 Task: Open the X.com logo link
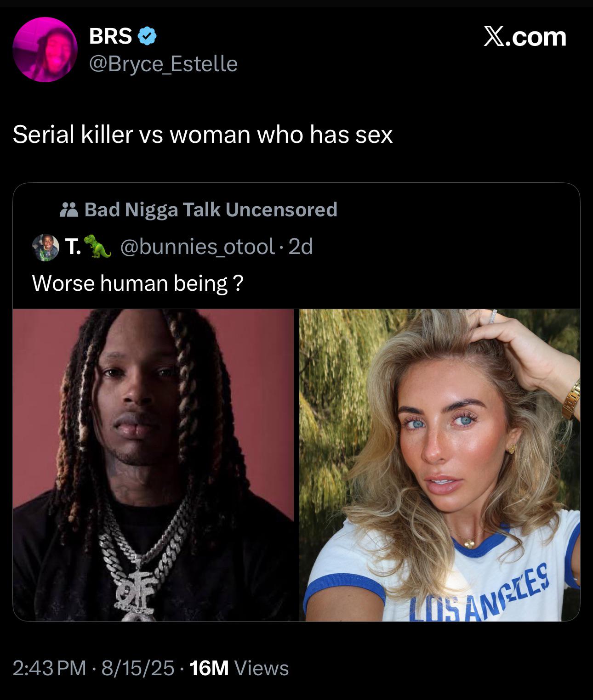tap(525, 37)
